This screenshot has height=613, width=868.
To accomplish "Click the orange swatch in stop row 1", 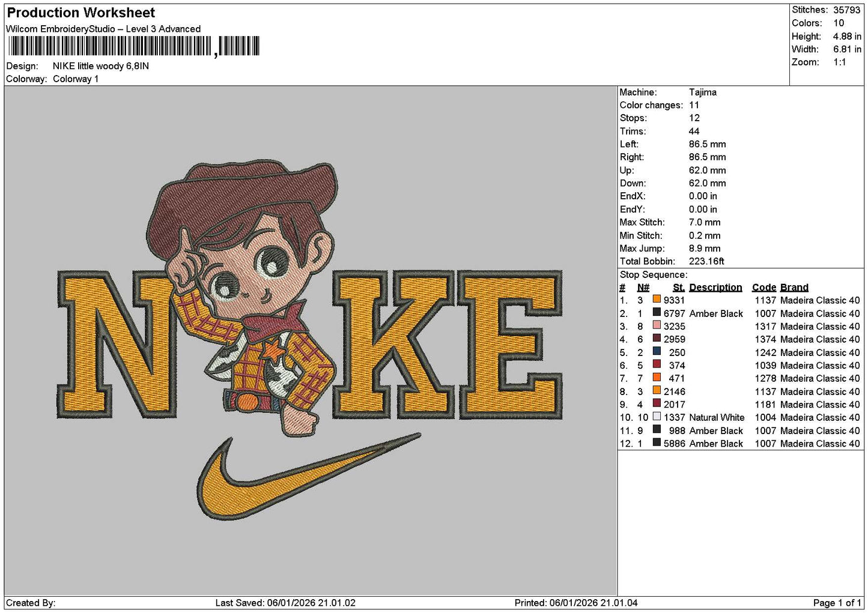I will coord(657,300).
